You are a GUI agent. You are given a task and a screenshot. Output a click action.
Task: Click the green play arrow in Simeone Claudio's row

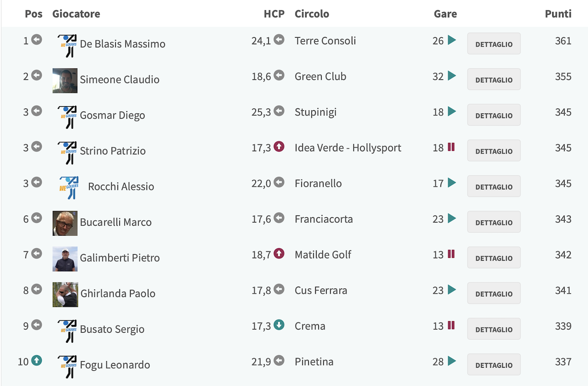coord(452,76)
